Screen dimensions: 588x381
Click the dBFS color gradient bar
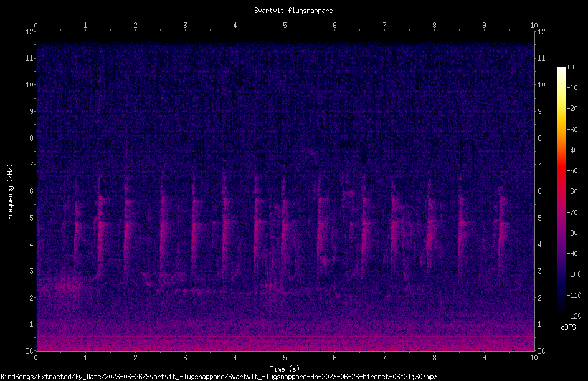pyautogui.click(x=561, y=191)
